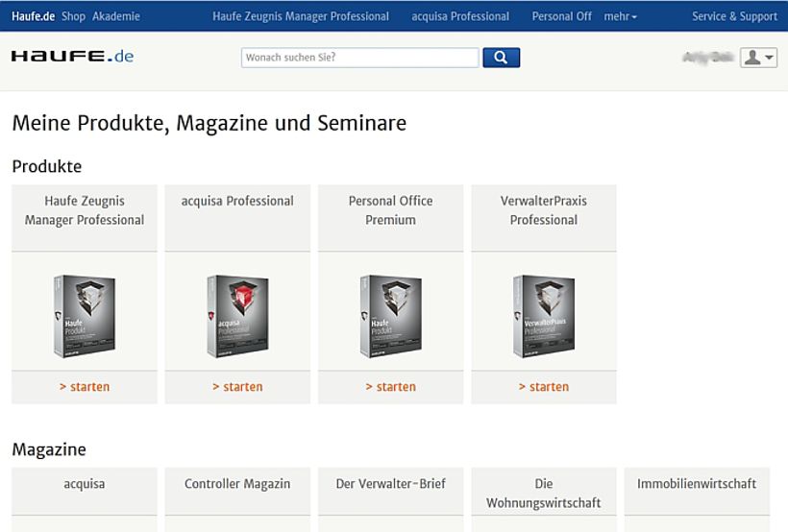Focus the Wonach suchen Sie search field
The height and width of the screenshot is (532, 788).
(359, 58)
